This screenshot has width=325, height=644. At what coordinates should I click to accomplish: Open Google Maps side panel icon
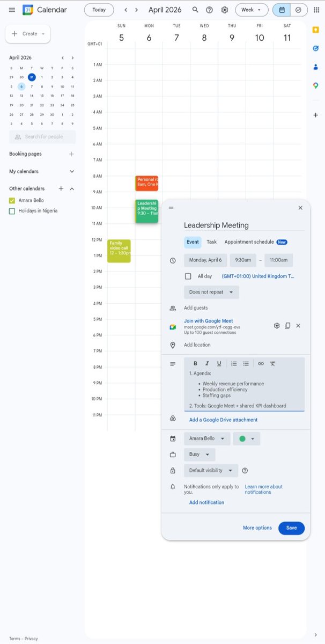click(316, 86)
